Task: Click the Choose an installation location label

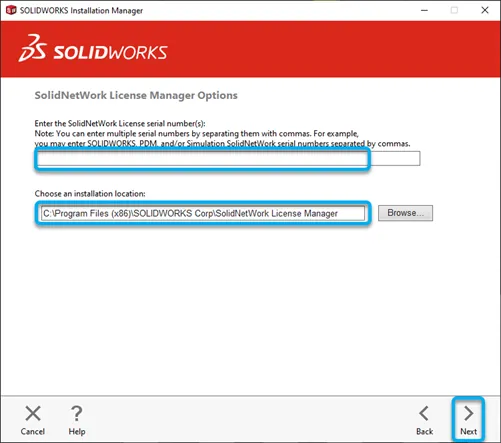Action: click(90, 194)
